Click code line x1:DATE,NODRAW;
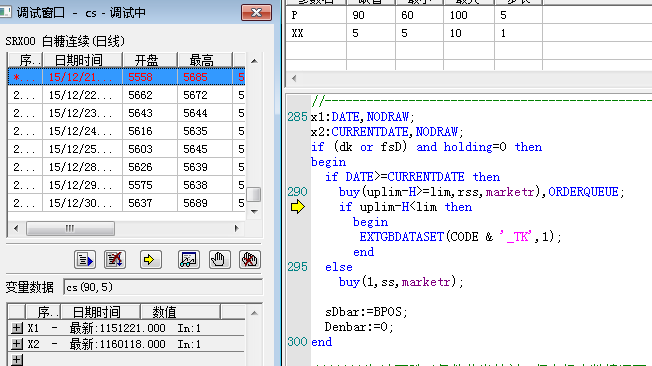Image resolution: width=652 pixels, height=366 pixels. 363,117
